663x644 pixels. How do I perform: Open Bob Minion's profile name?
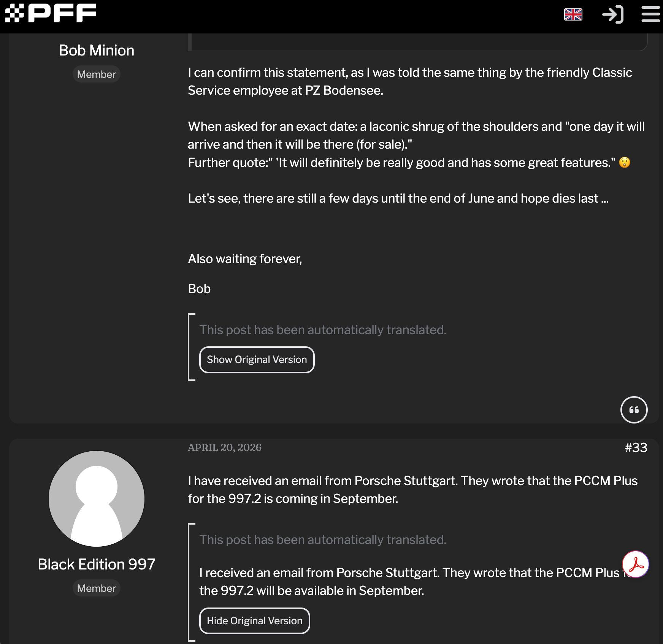[97, 50]
